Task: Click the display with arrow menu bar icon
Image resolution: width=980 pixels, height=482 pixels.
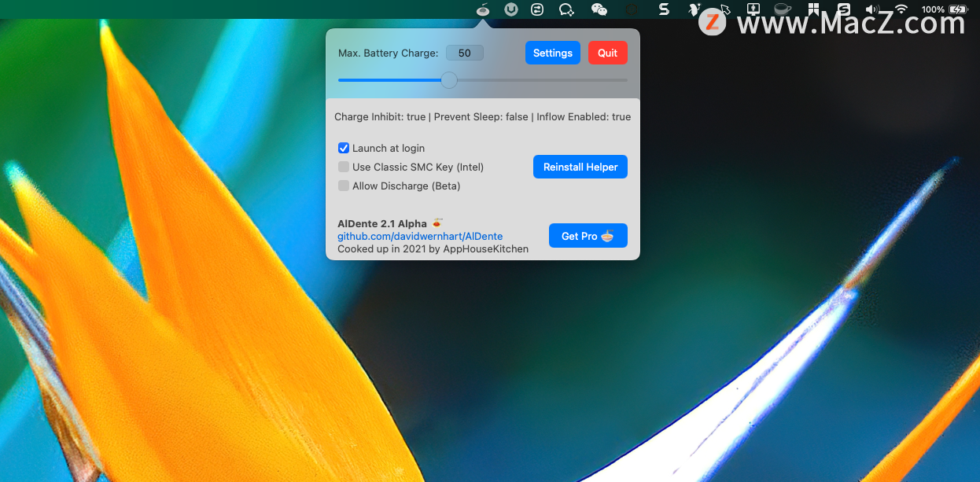Action: (753, 9)
